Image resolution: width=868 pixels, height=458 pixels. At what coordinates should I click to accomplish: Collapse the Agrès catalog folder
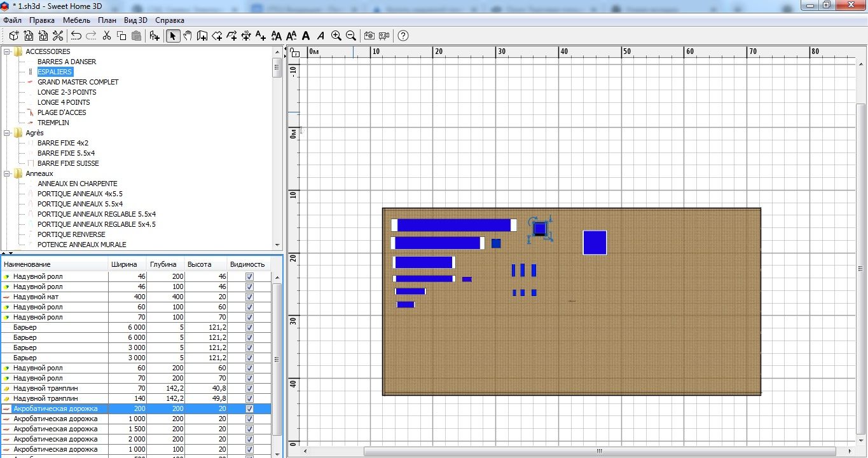[x=7, y=133]
